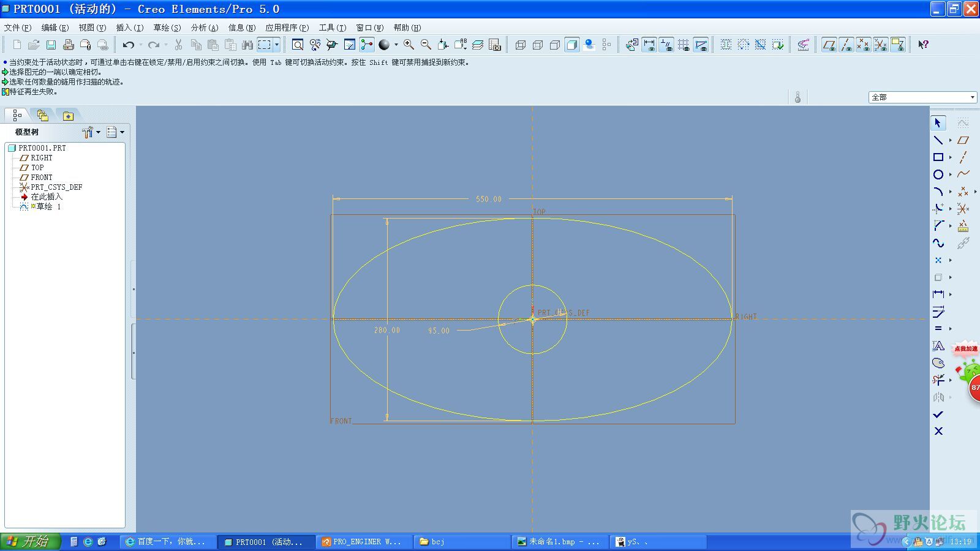Toggle datum planes display
This screenshot has width=980, height=551.
[x=829, y=45]
